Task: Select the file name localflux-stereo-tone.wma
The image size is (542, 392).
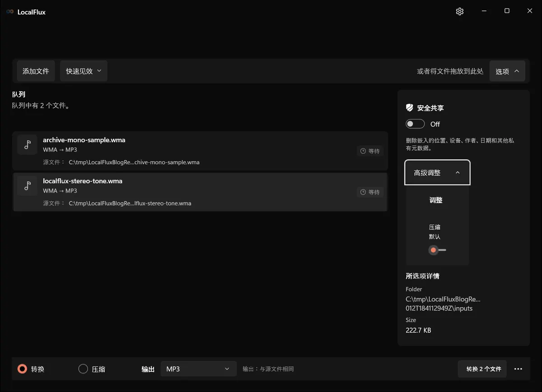Action: click(x=83, y=181)
